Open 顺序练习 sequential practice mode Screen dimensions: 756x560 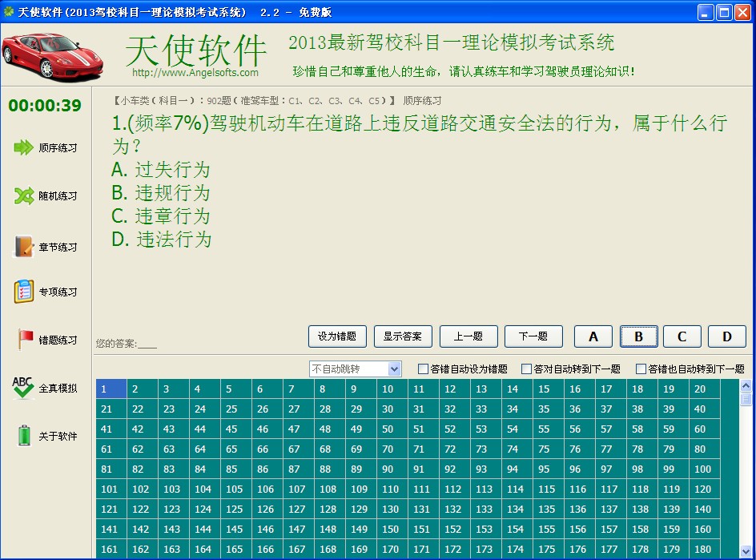58,147
